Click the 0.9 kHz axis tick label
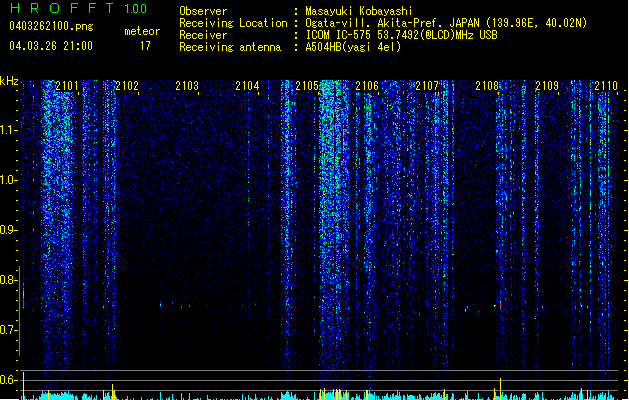This screenshot has height=400, width=629. [9, 230]
